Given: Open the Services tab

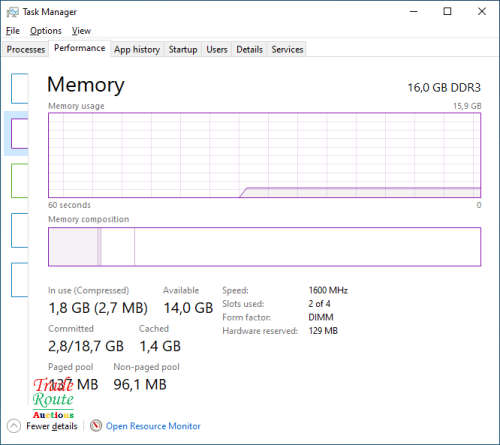Looking at the screenshot, I should tap(287, 49).
